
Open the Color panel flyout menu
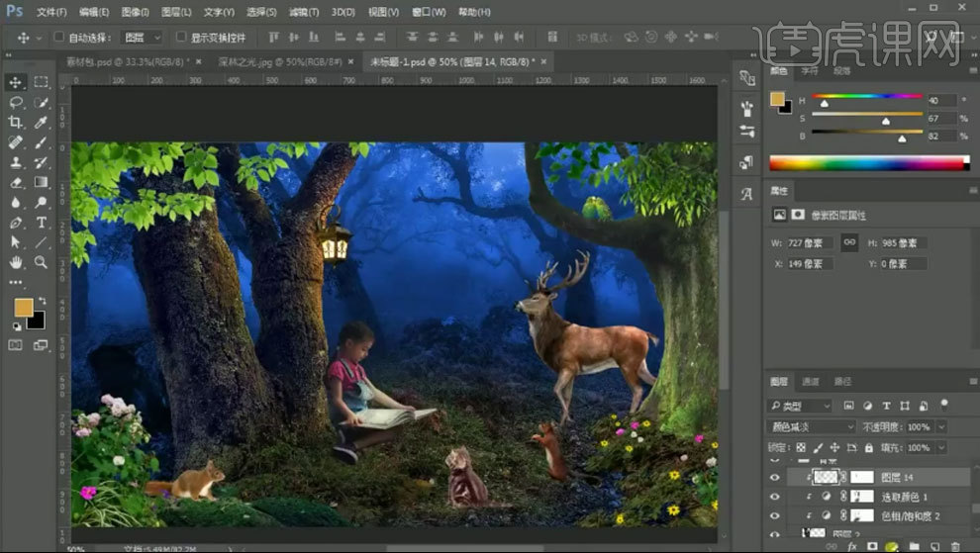pyautogui.click(x=973, y=71)
